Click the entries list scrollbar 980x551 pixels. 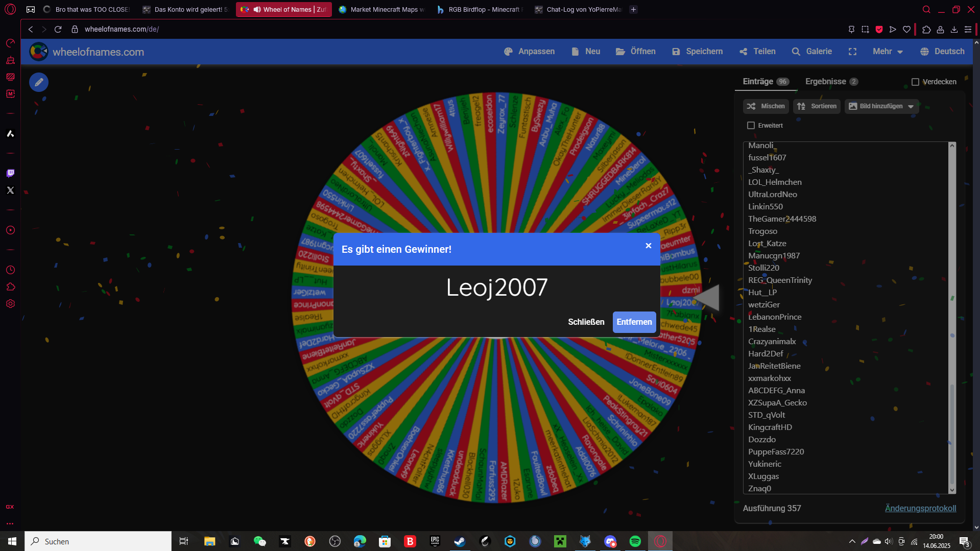coord(952,318)
